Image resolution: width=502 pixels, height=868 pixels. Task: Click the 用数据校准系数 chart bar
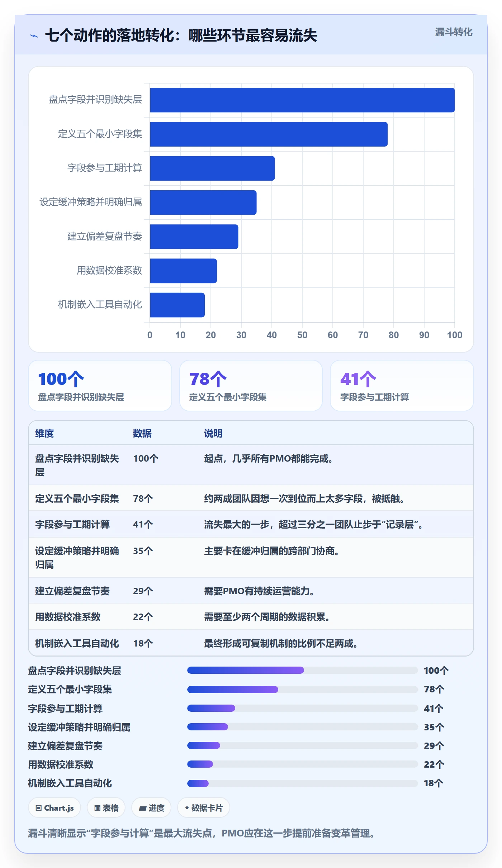point(183,271)
